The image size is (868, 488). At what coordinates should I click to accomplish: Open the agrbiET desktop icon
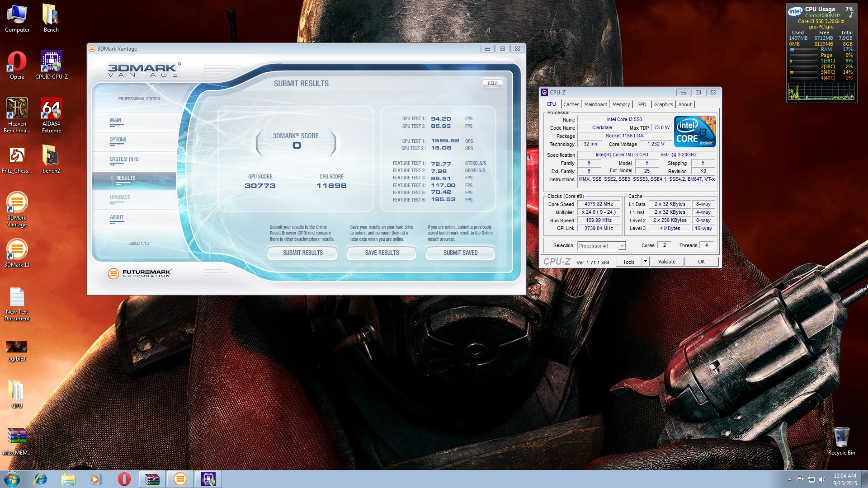click(17, 351)
